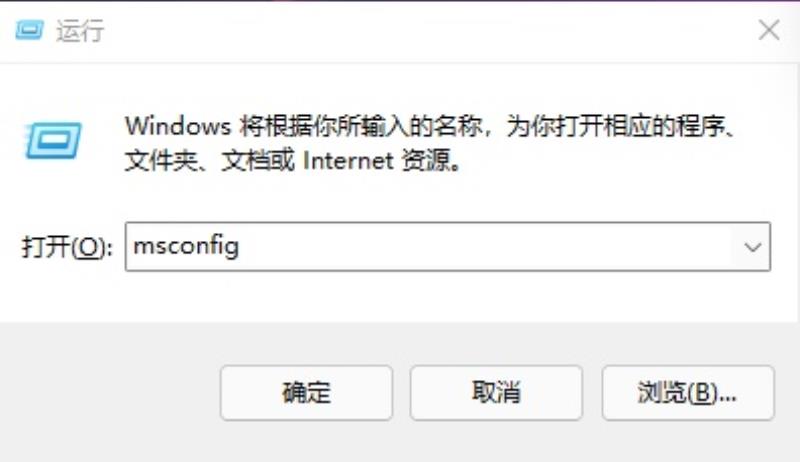The image size is (800, 462).
Task: Click gray area beneath the 取消 button
Action: tap(496, 442)
